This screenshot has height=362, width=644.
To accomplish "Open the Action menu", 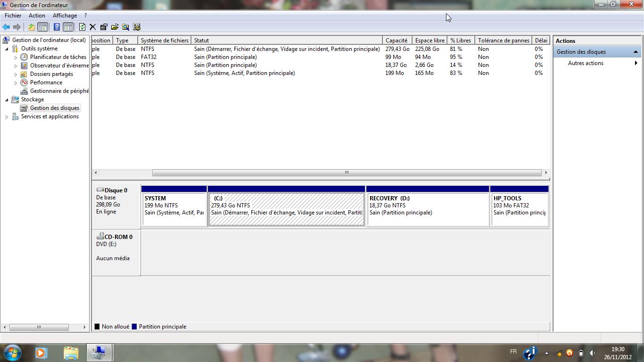I will point(37,16).
